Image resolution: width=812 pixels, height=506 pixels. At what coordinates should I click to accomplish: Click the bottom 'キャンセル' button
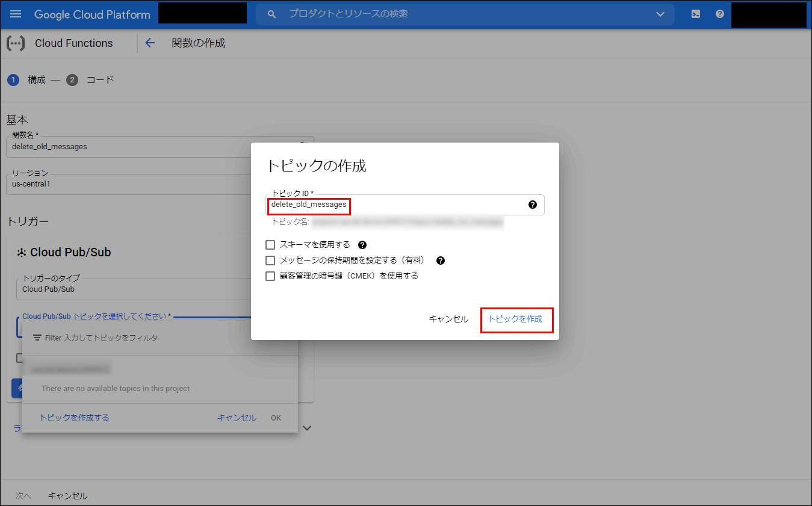(x=67, y=496)
